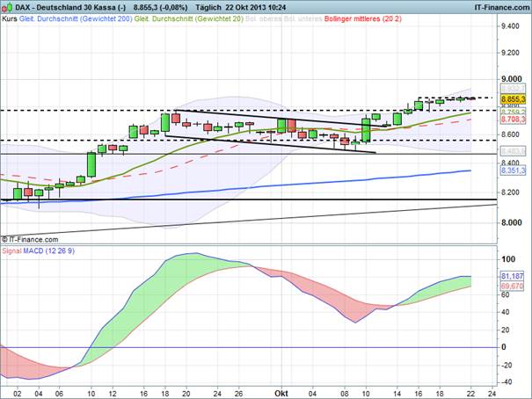Click the 9.200 price axis label

[510, 53]
